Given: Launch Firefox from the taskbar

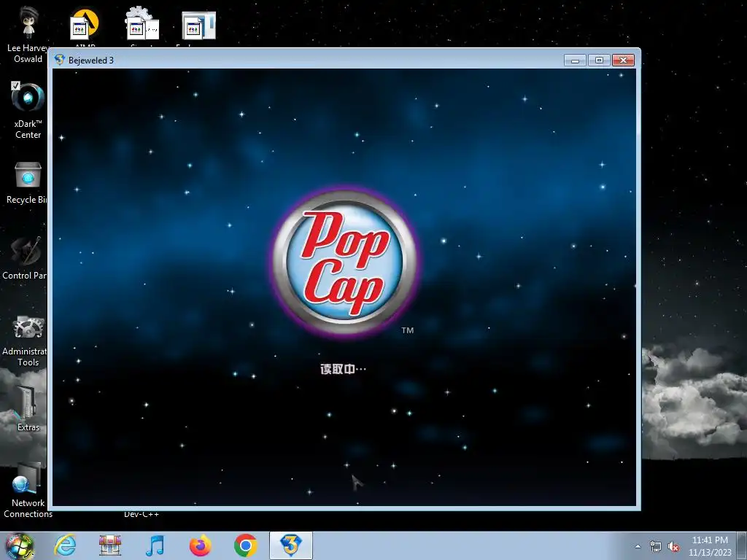Looking at the screenshot, I should [200, 545].
